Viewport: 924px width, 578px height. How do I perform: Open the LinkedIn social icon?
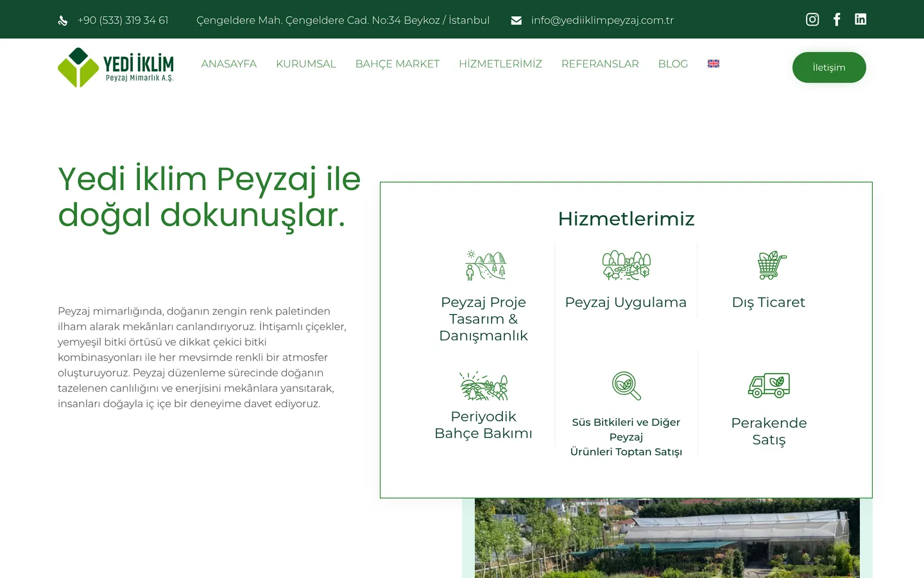click(860, 19)
